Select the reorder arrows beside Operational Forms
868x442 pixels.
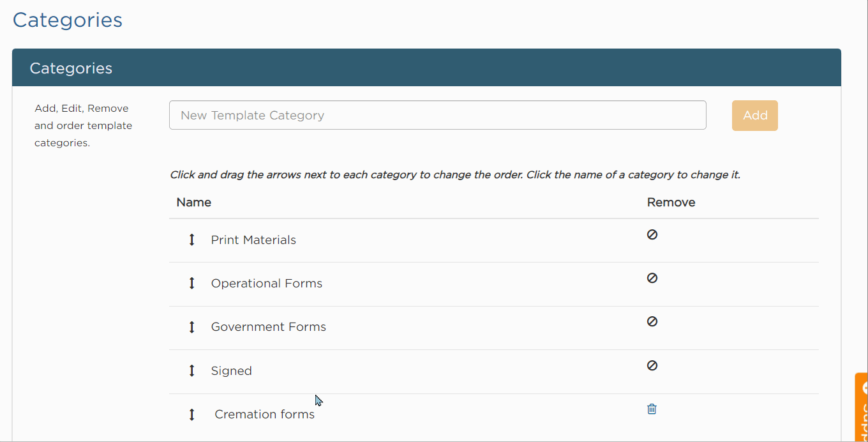pyautogui.click(x=191, y=283)
